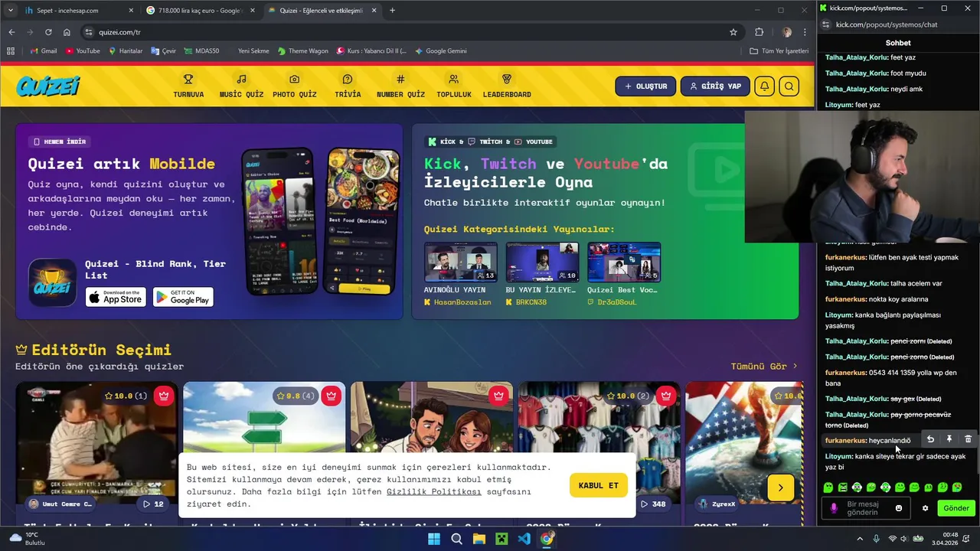Viewport: 980px width, 551px height.
Task: Open the Chrome three-dot menu
Action: point(805,32)
